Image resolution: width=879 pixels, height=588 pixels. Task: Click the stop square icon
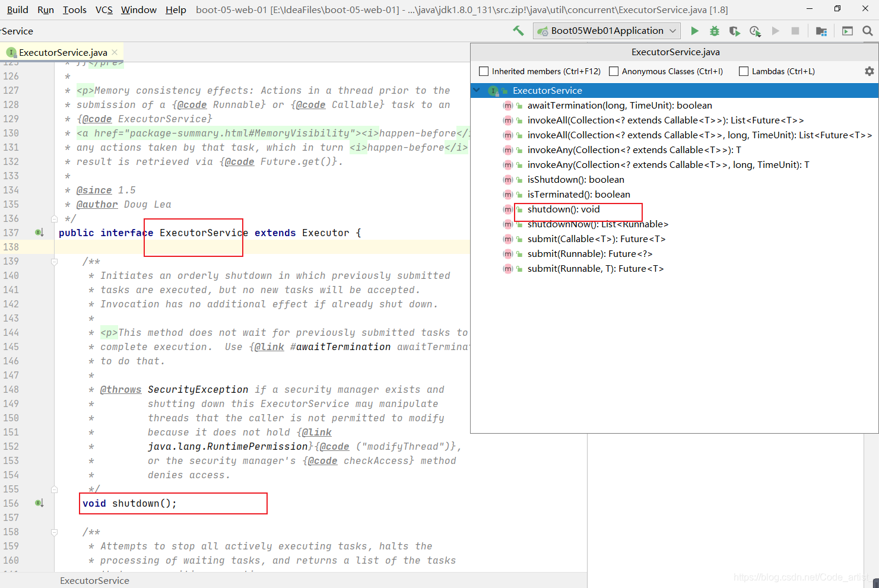coord(795,31)
